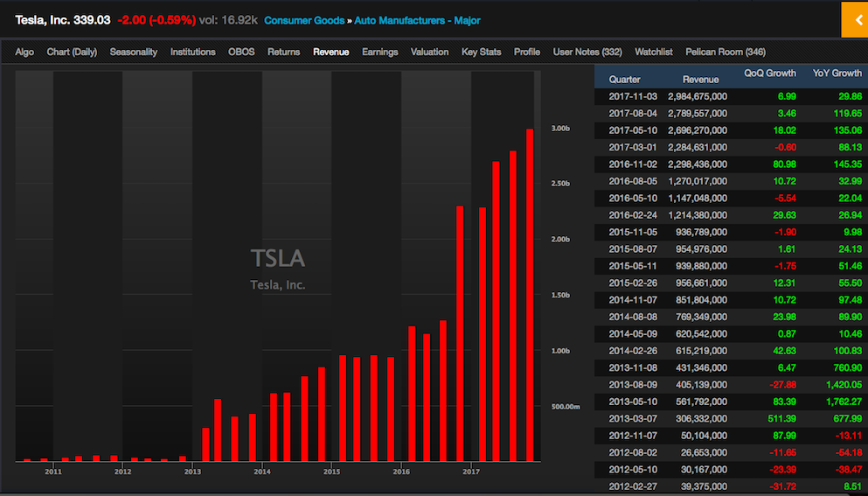Image resolution: width=868 pixels, height=496 pixels.
Task: Click revenue value 2,984,675,000
Action: (698, 96)
